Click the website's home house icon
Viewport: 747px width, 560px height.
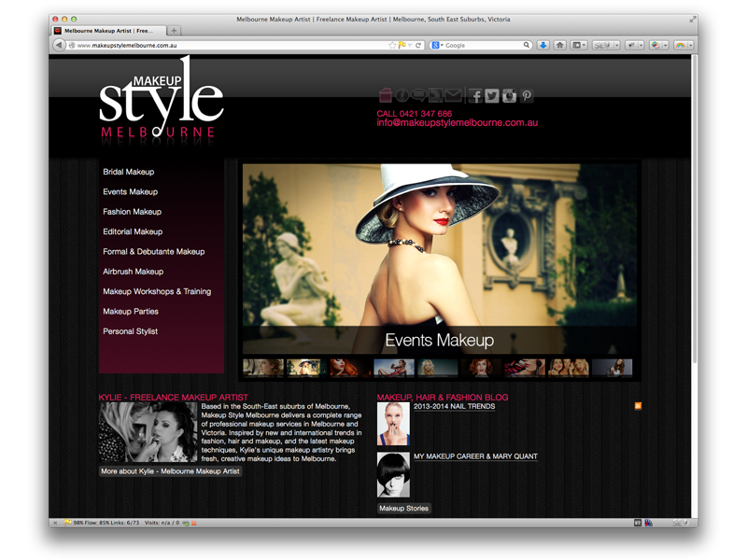tap(385, 95)
